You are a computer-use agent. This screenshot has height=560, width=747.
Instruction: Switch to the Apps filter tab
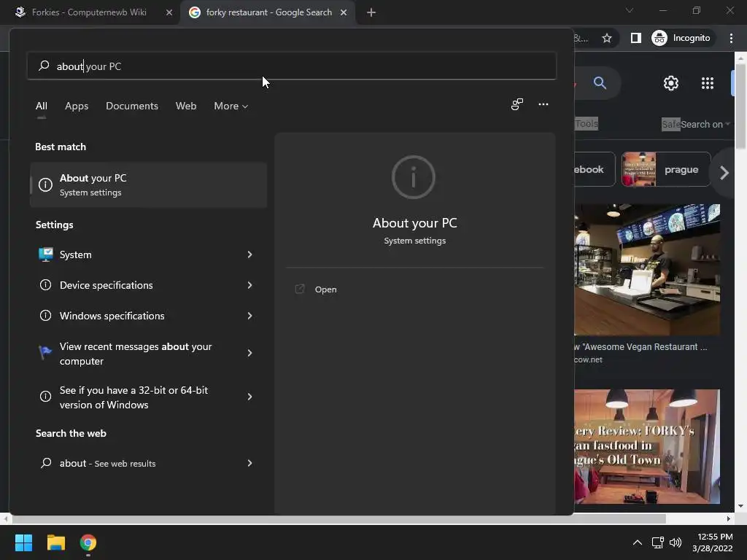point(77,106)
